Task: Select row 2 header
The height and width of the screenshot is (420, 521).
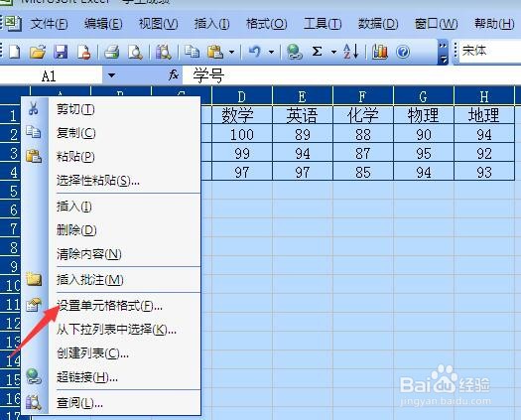Action: coord(10,135)
